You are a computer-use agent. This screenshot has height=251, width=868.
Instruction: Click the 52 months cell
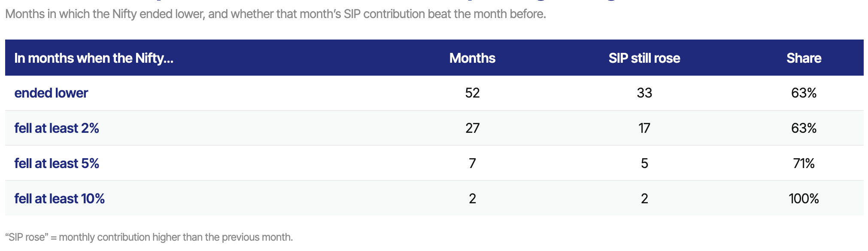click(472, 93)
